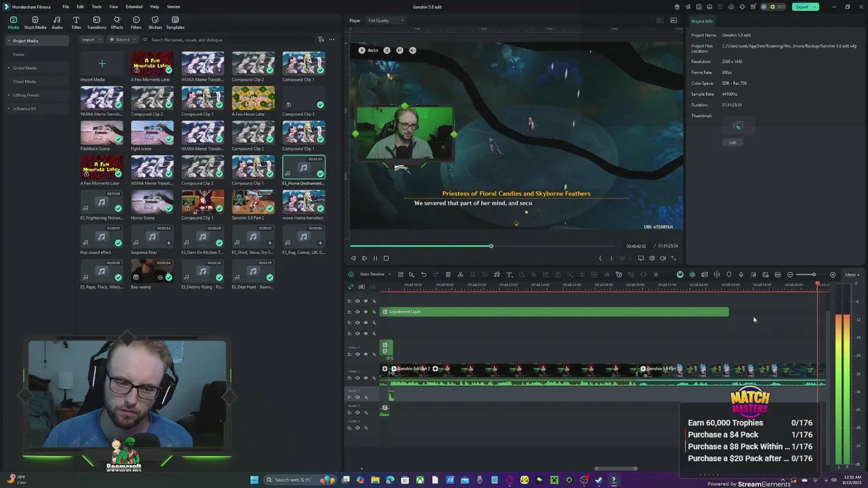The width and height of the screenshot is (868, 488).
Task: Take a snapshot with camera icon
Action: 652,258
